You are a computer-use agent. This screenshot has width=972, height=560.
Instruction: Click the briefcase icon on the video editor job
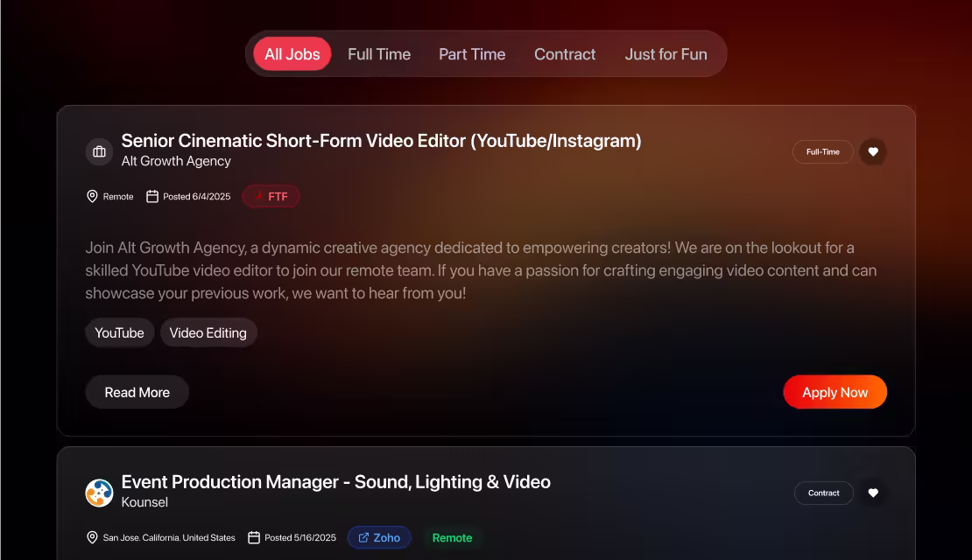(x=99, y=151)
